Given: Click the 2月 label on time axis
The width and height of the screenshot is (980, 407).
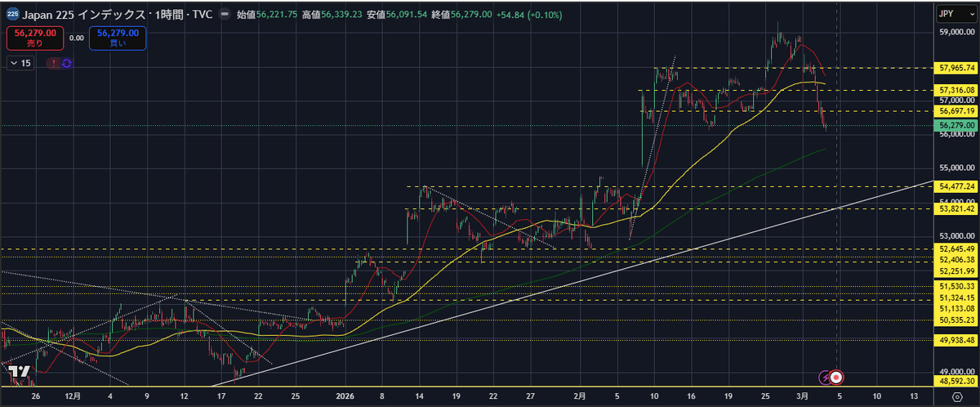Looking at the screenshot, I should pyautogui.click(x=581, y=396).
